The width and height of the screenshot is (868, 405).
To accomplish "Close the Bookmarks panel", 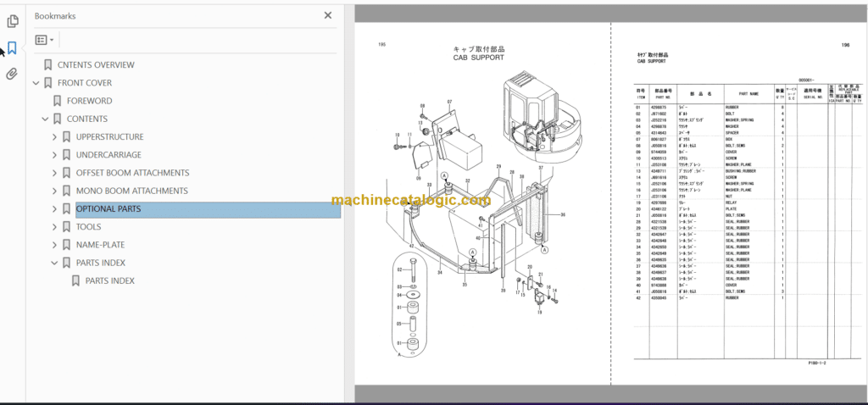I will click(328, 15).
